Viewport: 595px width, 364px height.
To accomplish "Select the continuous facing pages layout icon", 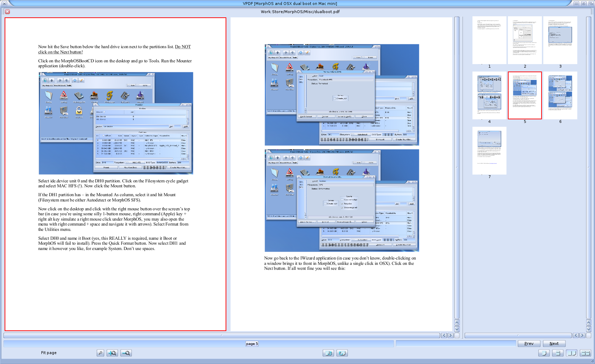I will tap(585, 353).
